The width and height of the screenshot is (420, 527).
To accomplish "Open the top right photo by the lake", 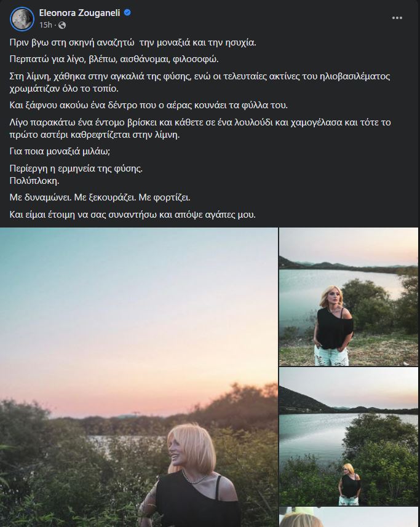I will 349,297.
